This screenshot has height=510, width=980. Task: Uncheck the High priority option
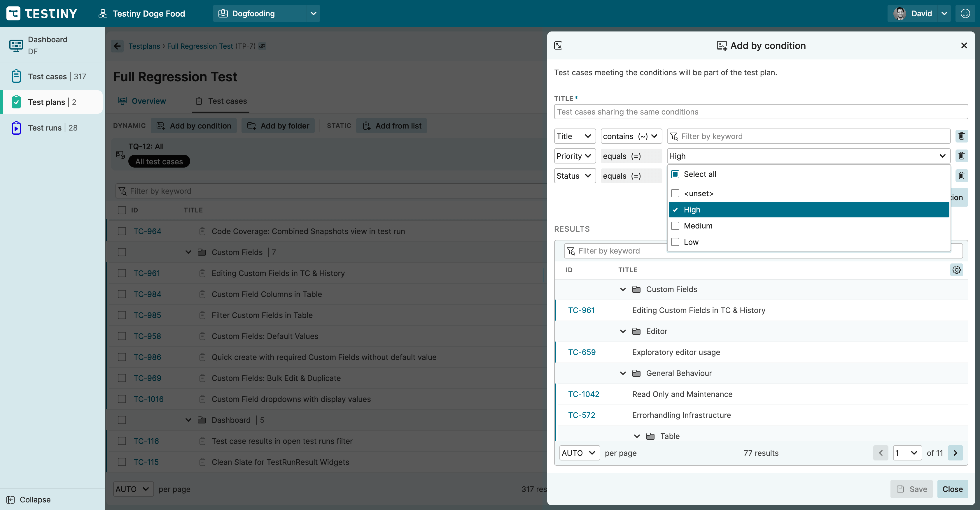coord(675,210)
